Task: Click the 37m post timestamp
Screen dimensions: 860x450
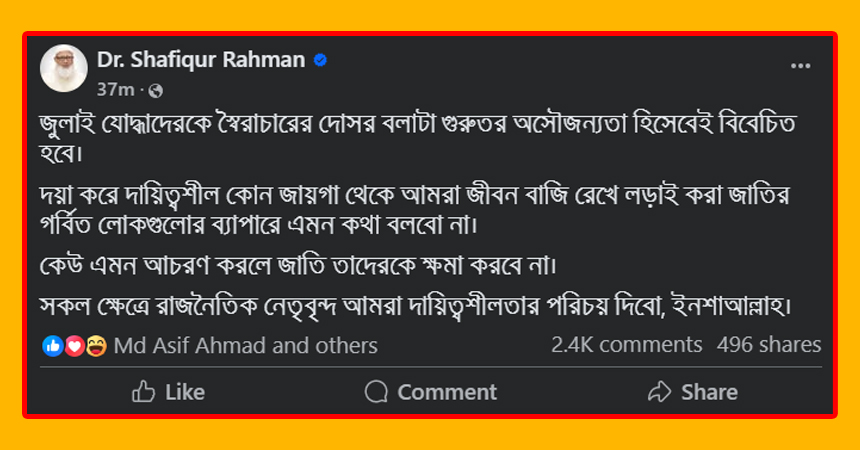Action: (x=115, y=90)
